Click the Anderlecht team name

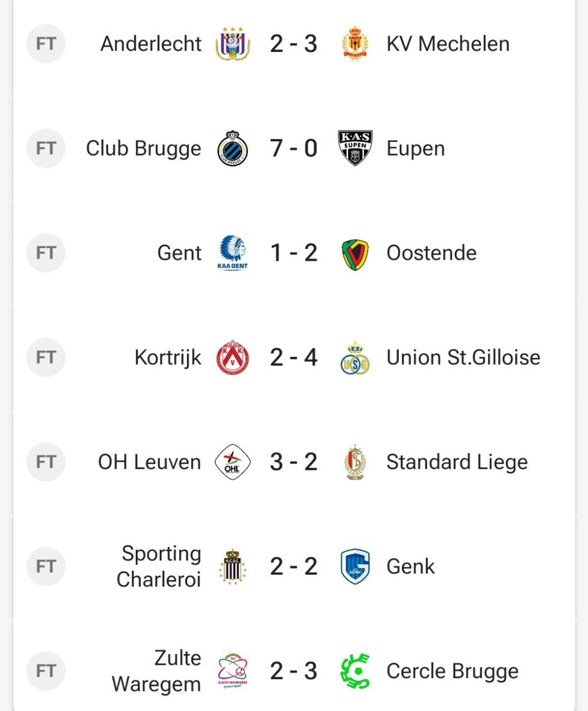point(151,44)
